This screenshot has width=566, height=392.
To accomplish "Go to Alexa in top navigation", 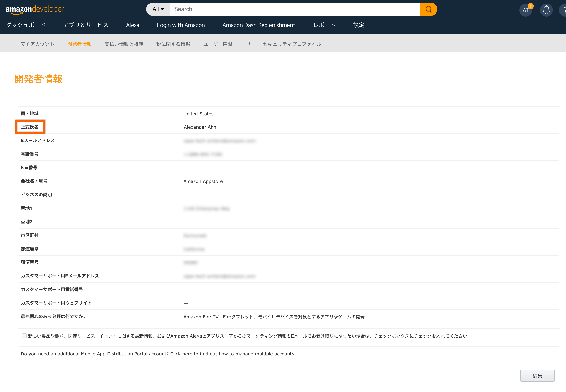I will [132, 25].
